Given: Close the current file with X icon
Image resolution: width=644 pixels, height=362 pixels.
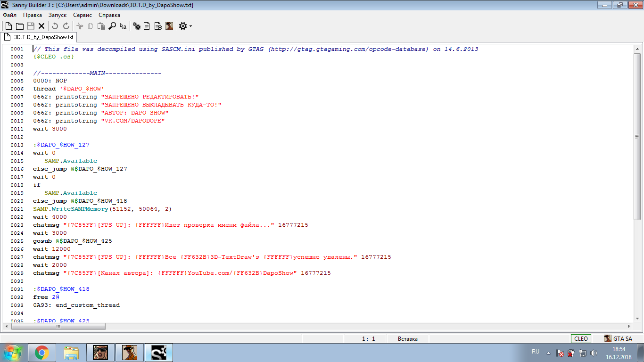Looking at the screenshot, I should click(41, 26).
